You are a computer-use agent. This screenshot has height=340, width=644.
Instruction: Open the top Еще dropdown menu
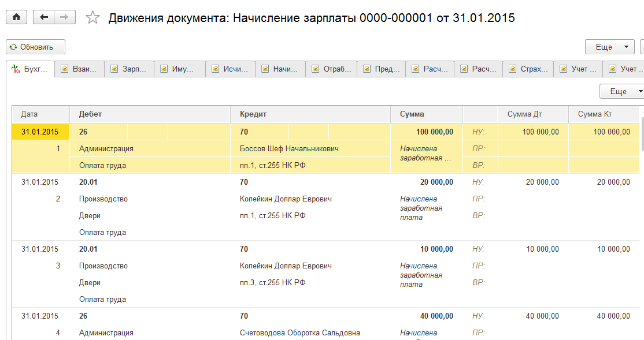(609, 47)
